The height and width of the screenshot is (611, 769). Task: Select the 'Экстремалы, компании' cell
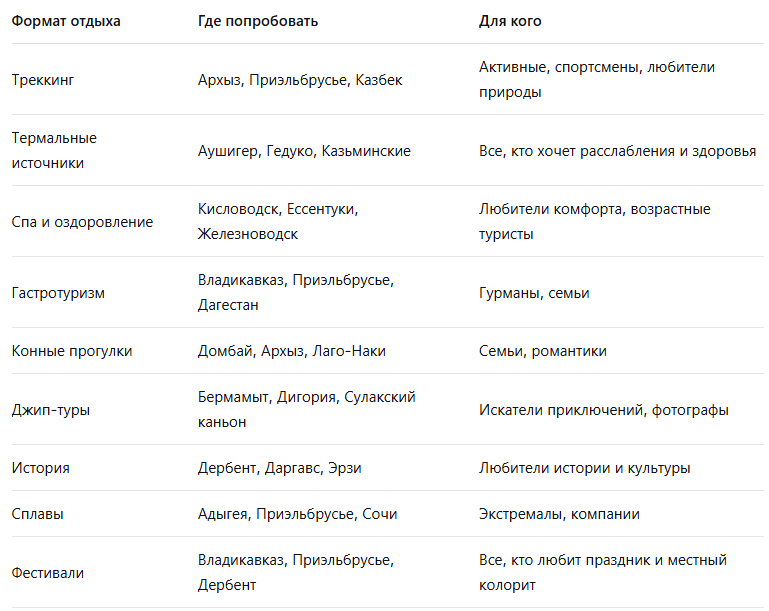(x=559, y=514)
